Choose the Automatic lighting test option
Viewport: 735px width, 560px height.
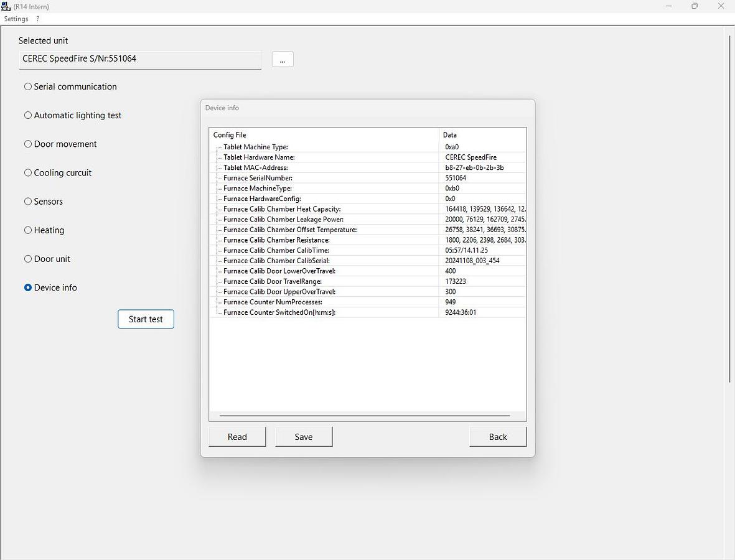pos(28,115)
